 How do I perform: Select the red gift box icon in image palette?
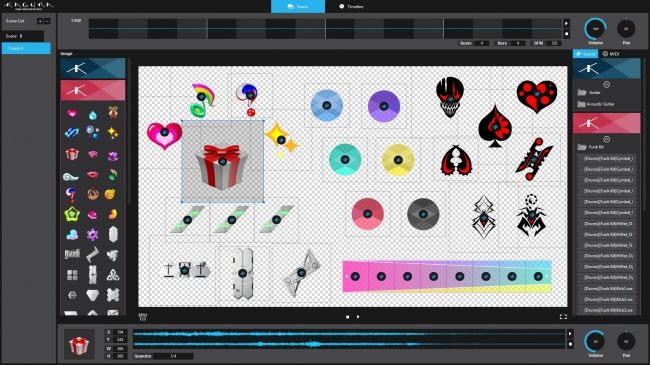point(72,154)
